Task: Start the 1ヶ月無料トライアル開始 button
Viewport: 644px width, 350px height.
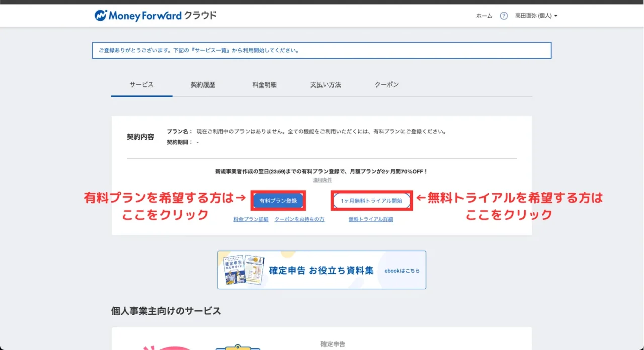Action: click(x=371, y=201)
